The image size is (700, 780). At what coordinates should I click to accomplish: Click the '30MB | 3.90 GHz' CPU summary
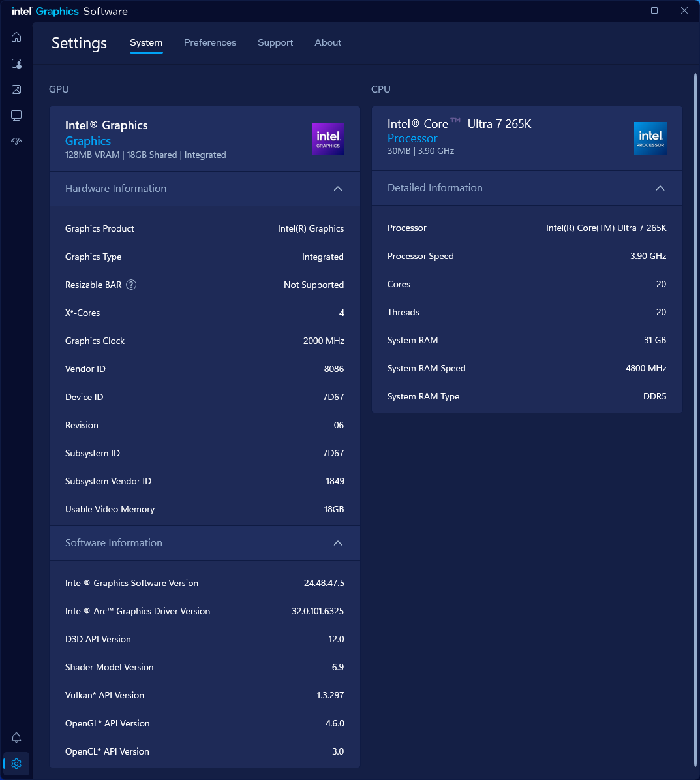(421, 151)
